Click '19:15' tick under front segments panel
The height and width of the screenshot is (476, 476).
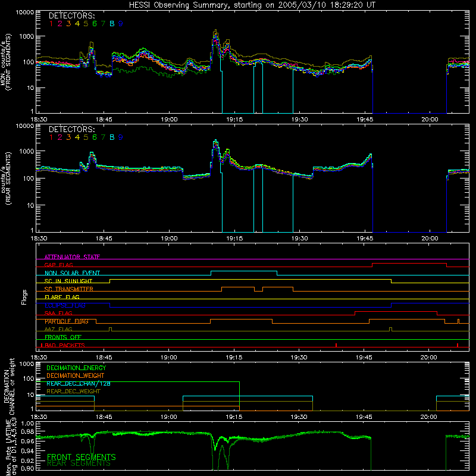234,120
